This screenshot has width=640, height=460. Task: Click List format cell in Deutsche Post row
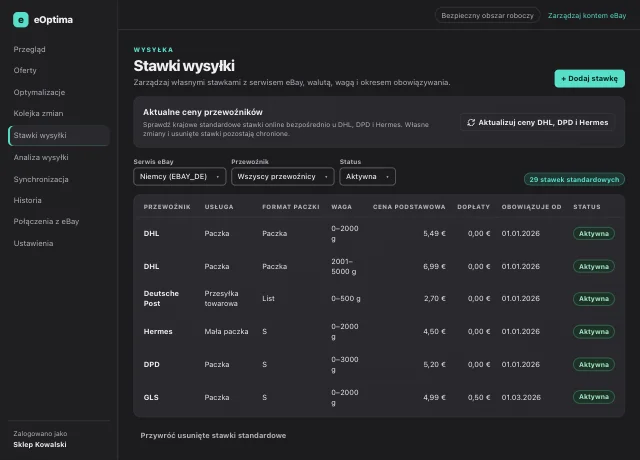click(x=268, y=298)
